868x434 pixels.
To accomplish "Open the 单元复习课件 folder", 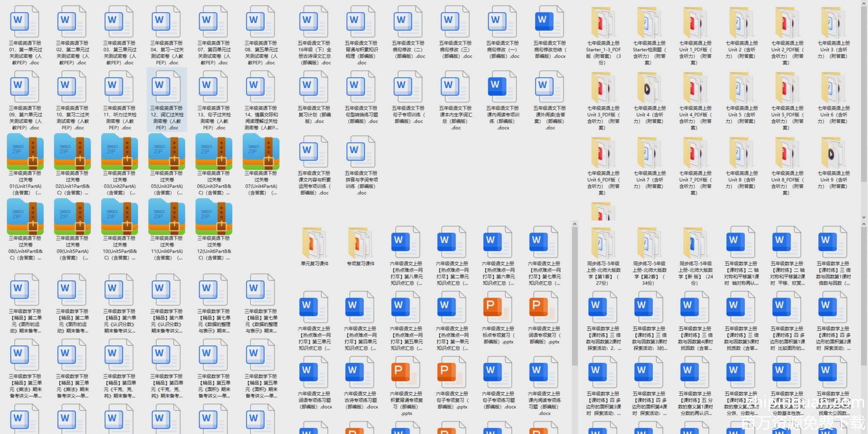I will 315,243.
